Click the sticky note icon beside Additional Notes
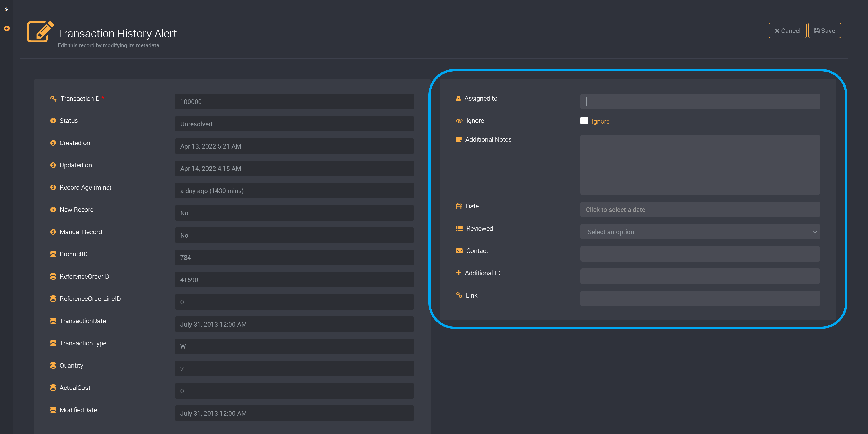The width and height of the screenshot is (868, 434). 459,139
